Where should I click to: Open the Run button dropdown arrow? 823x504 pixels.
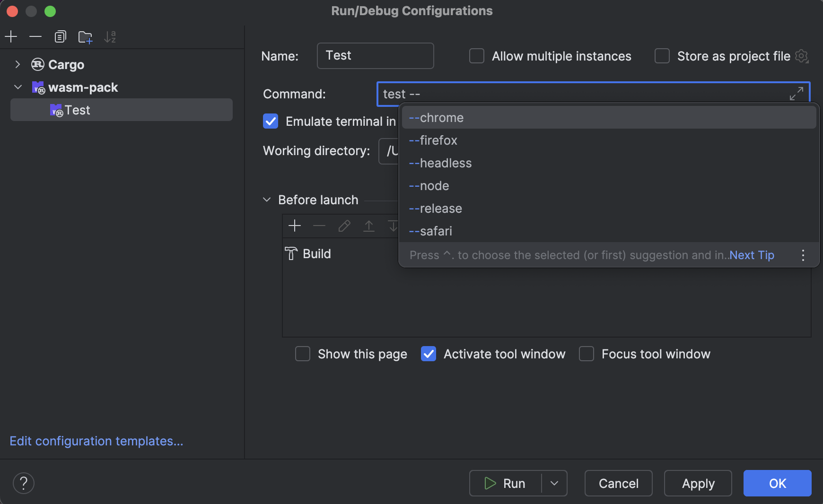tap(553, 483)
